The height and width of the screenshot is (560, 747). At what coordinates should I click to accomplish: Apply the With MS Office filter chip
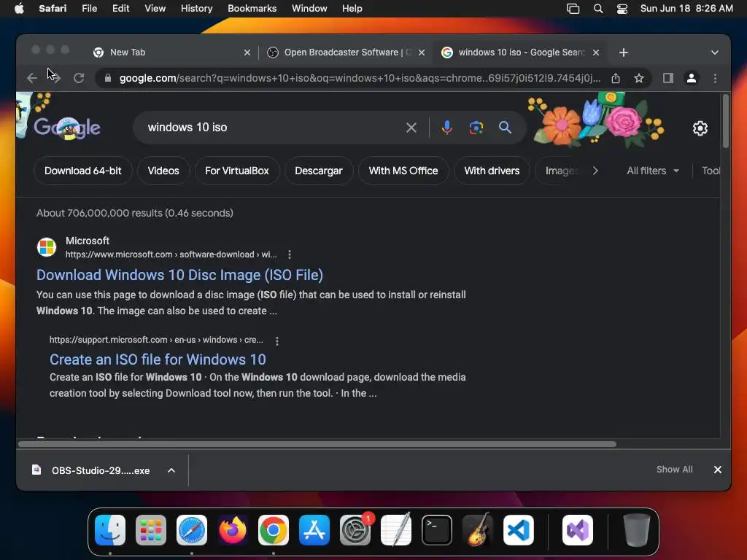click(x=403, y=171)
